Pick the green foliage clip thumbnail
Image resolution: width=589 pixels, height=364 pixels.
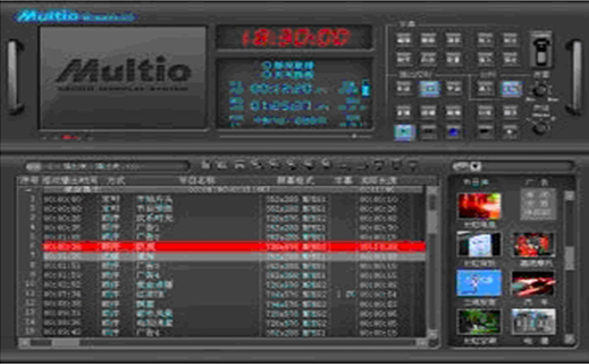[x=479, y=322]
